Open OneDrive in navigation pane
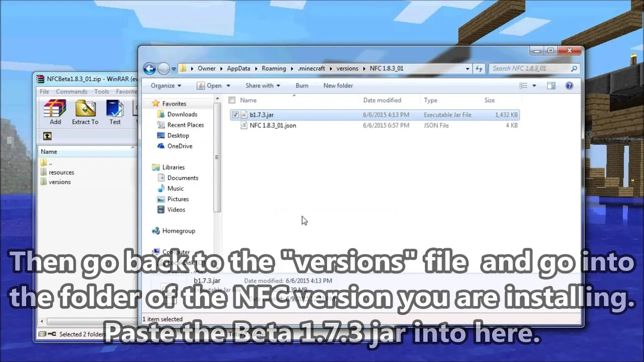This screenshot has height=362, width=644. [x=180, y=146]
